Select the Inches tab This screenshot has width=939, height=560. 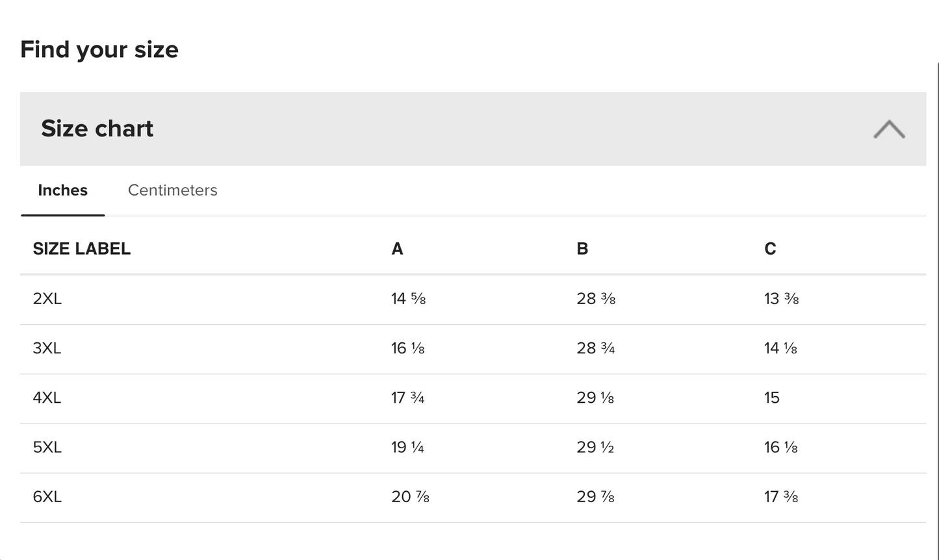(63, 190)
